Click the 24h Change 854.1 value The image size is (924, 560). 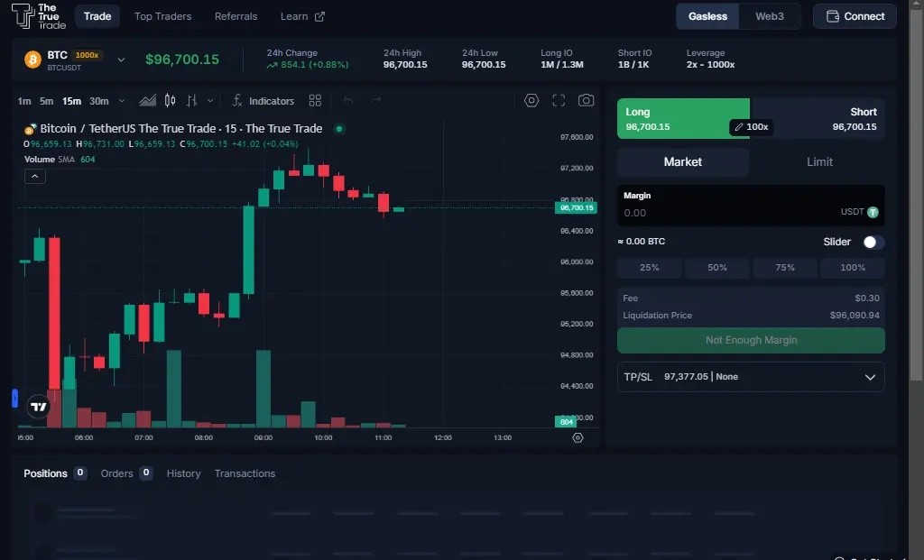point(307,65)
